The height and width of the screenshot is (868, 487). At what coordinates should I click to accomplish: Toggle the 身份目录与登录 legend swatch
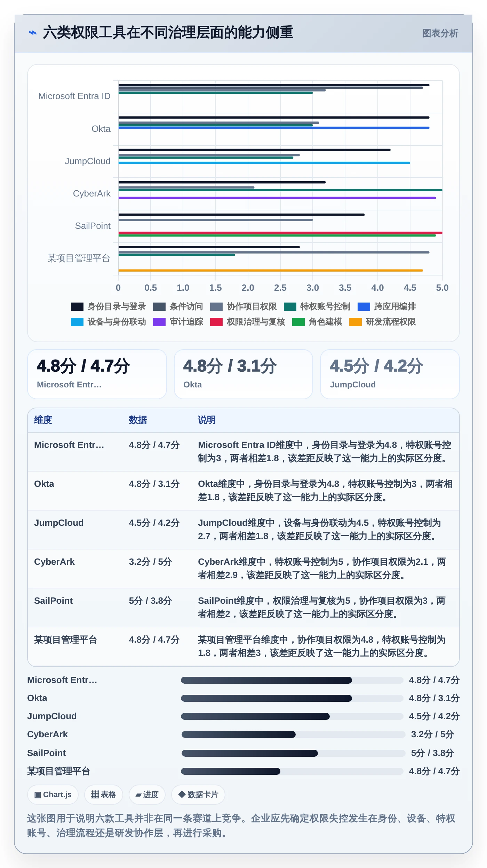coord(77,306)
